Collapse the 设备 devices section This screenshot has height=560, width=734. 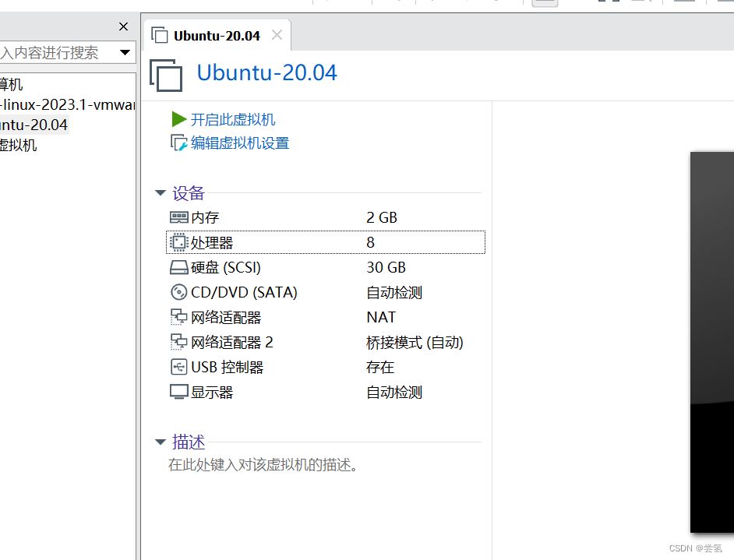[x=161, y=193]
